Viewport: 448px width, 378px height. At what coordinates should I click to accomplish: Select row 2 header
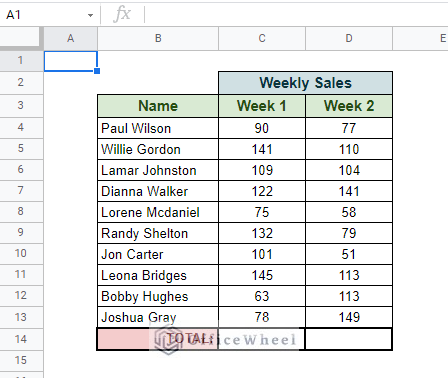point(21,82)
